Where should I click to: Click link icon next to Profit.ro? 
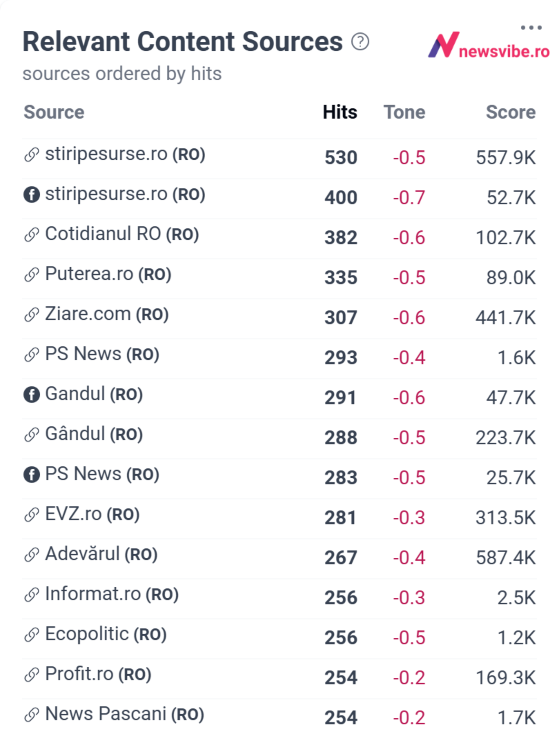(32, 675)
